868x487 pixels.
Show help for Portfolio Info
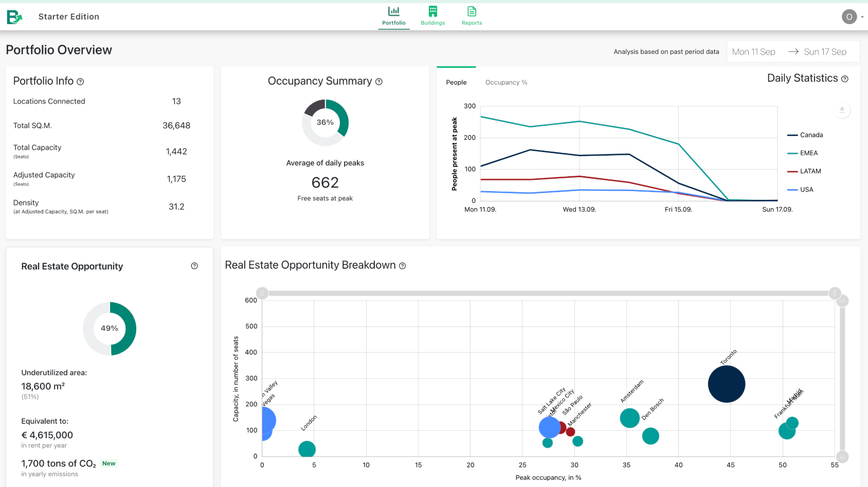pyautogui.click(x=80, y=82)
